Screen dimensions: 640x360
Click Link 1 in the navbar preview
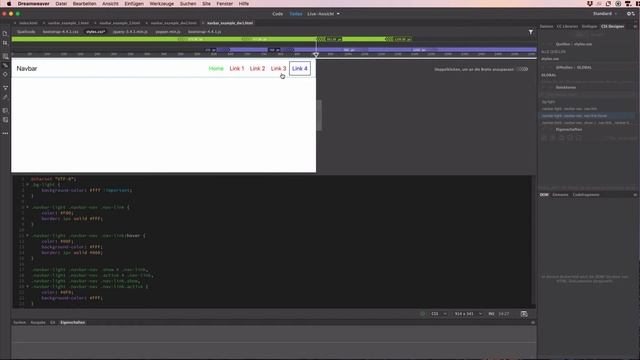pyautogui.click(x=237, y=69)
